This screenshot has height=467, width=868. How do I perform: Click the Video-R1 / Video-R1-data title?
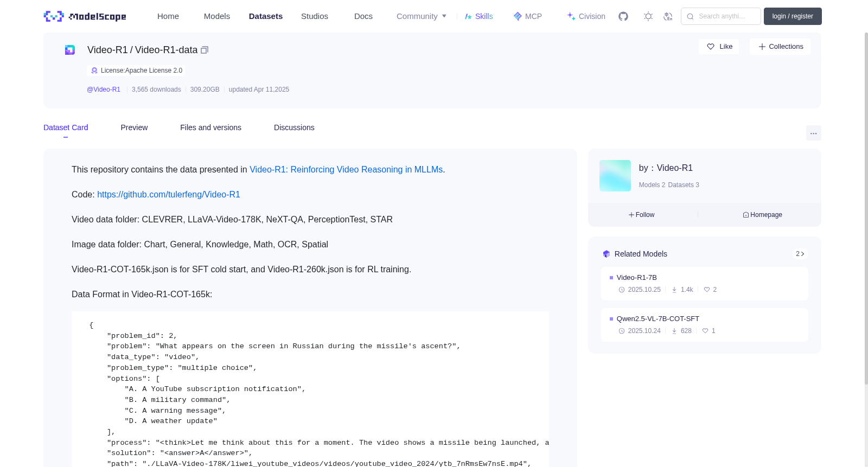[142, 50]
